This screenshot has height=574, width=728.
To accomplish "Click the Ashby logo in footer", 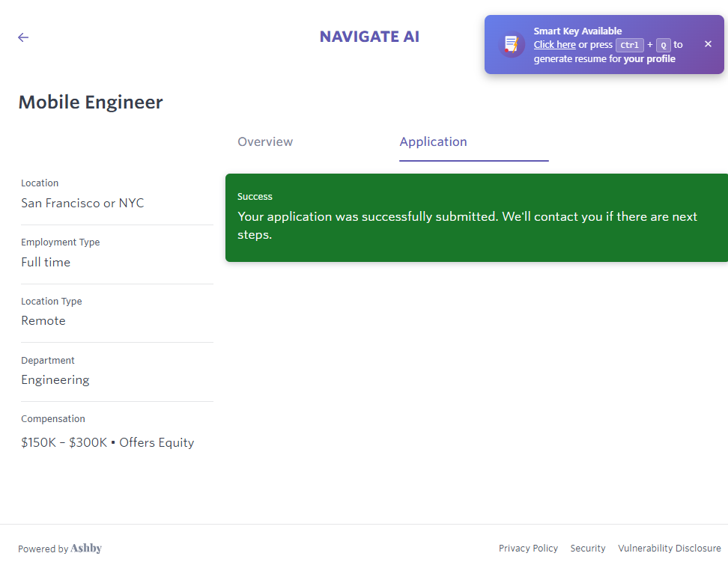I will click(x=86, y=549).
